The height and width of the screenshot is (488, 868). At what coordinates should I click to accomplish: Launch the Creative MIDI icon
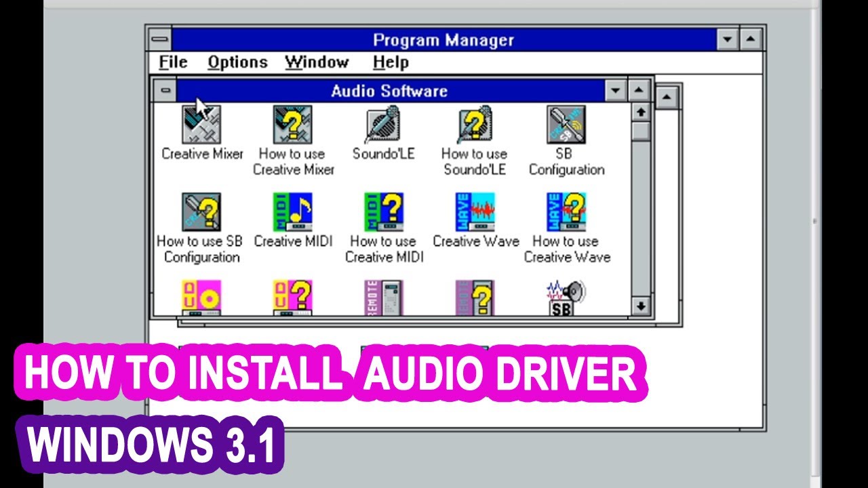[x=293, y=212]
